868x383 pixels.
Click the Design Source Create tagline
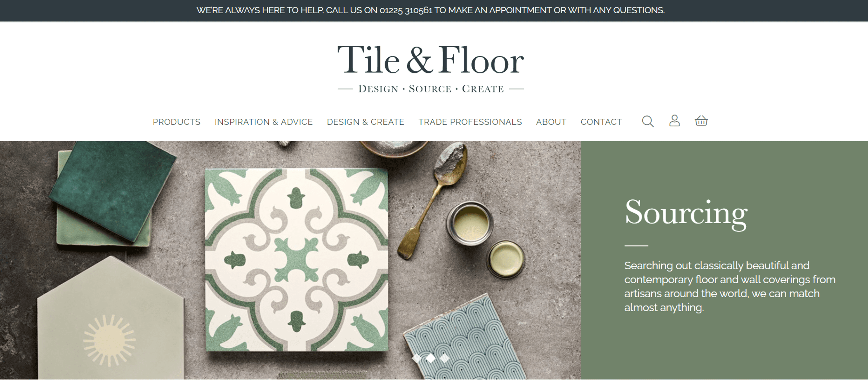click(x=431, y=89)
